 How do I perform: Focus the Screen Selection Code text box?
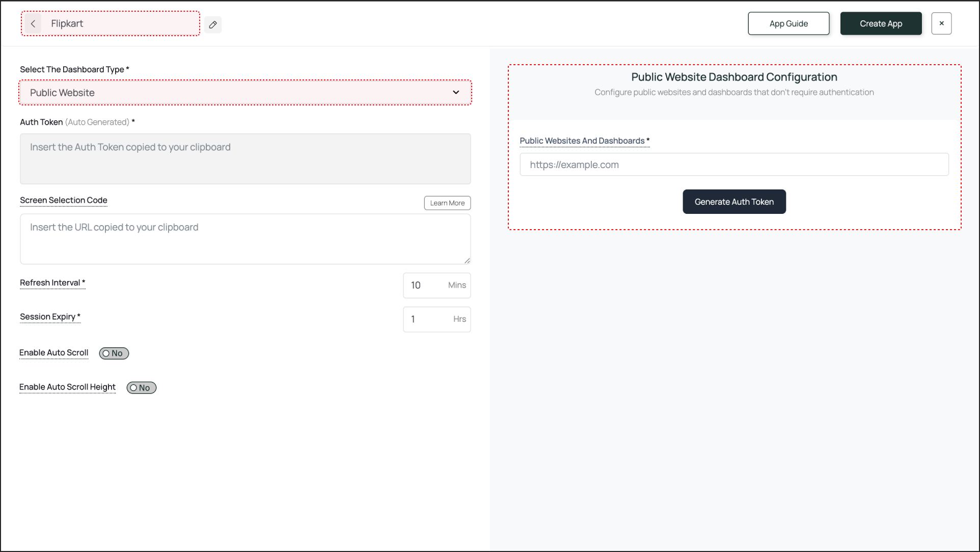pyautogui.click(x=245, y=239)
